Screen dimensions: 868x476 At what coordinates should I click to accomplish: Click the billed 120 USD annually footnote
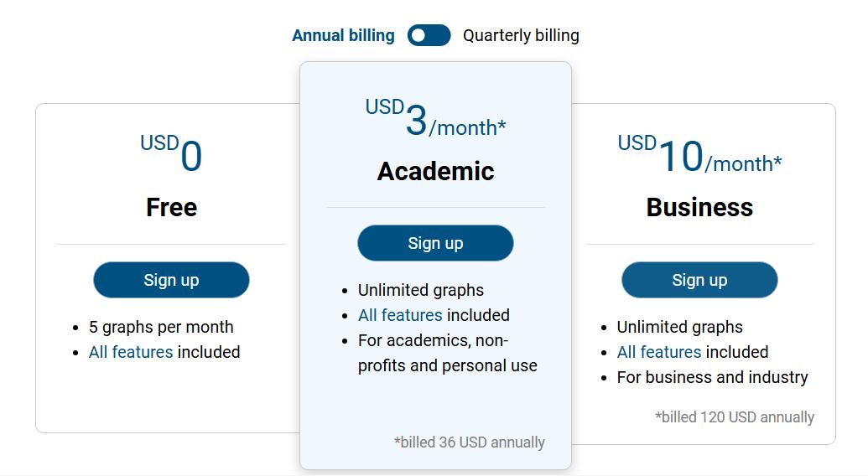pyautogui.click(x=735, y=416)
